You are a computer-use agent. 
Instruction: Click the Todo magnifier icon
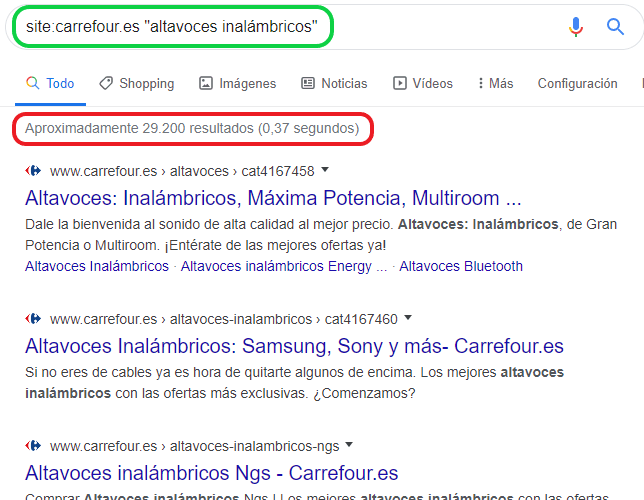click(x=32, y=83)
